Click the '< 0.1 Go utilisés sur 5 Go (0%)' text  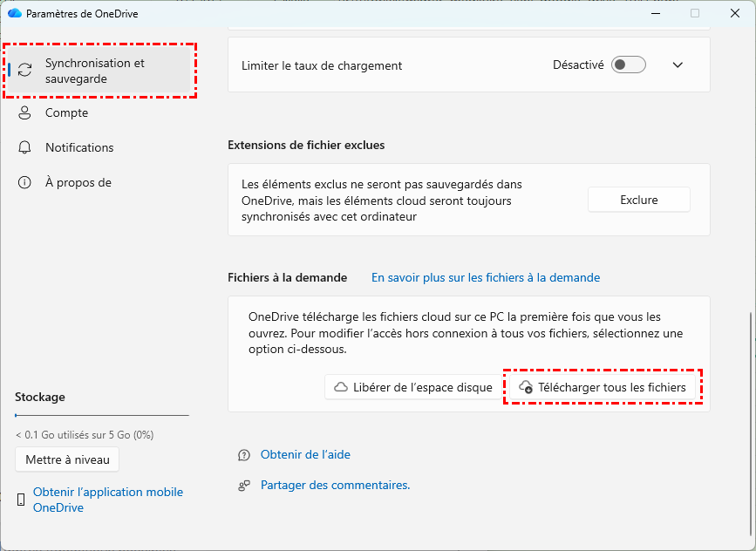[x=85, y=435]
